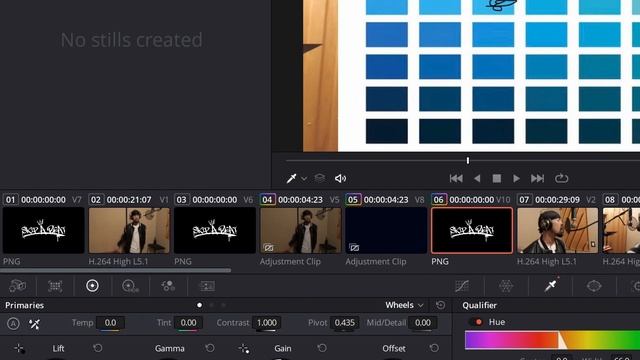Select the Primaries color wheels palette icon

[92, 286]
